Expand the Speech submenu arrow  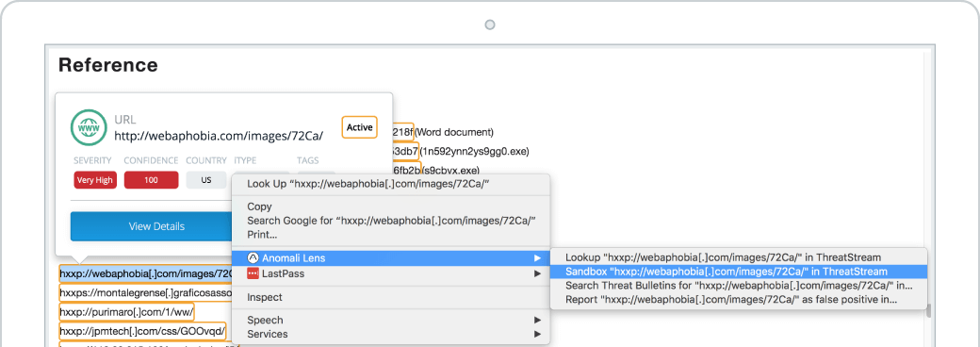537,320
